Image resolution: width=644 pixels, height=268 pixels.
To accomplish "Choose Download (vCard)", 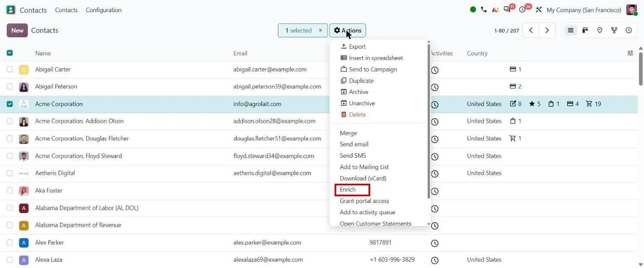I will point(363,178).
